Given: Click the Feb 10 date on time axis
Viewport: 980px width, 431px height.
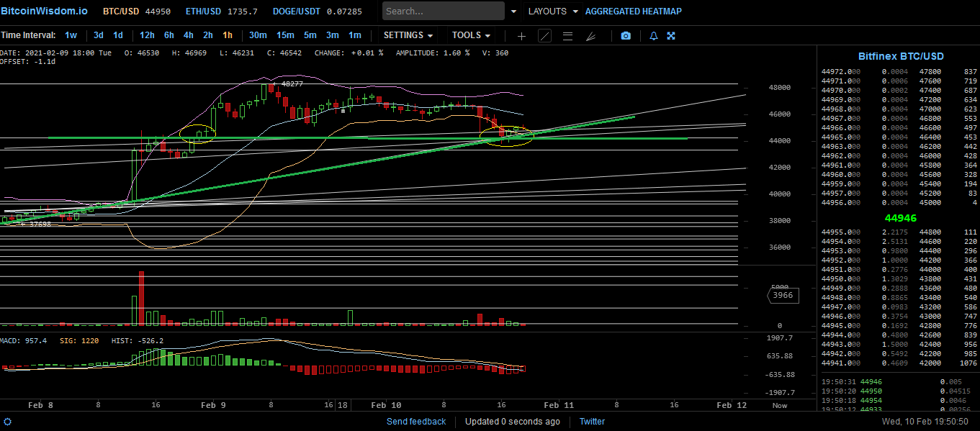Looking at the screenshot, I should pos(386,405).
